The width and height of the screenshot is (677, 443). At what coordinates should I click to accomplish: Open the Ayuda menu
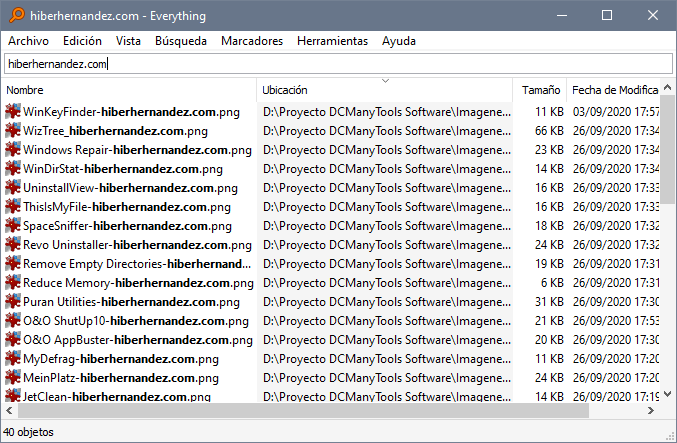coord(399,41)
